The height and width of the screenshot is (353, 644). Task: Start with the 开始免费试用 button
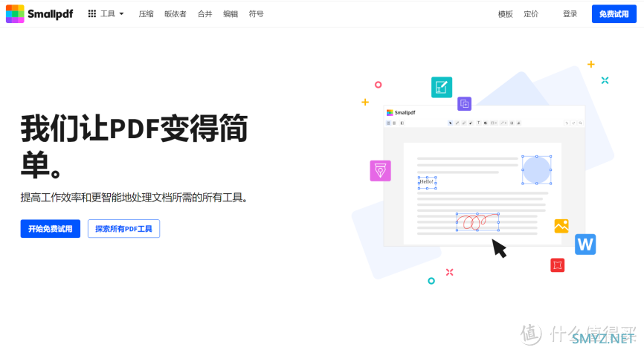point(51,229)
